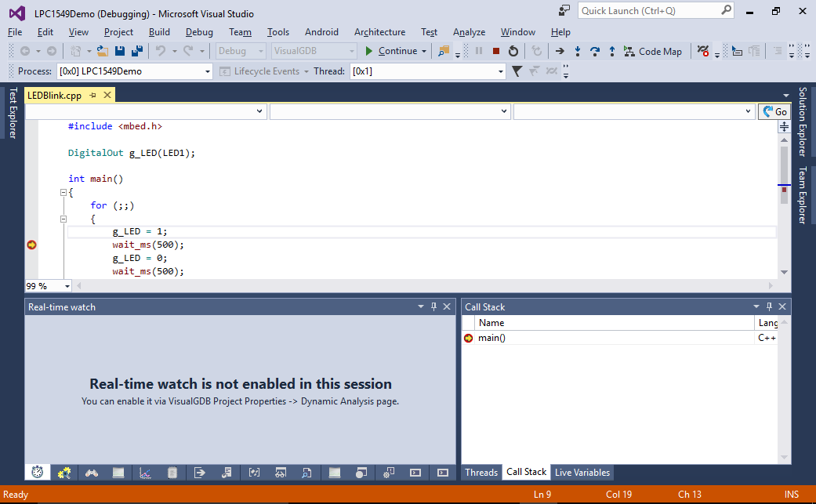
Task: Open the find-document magnifier tab icon
Action: (x=307, y=473)
